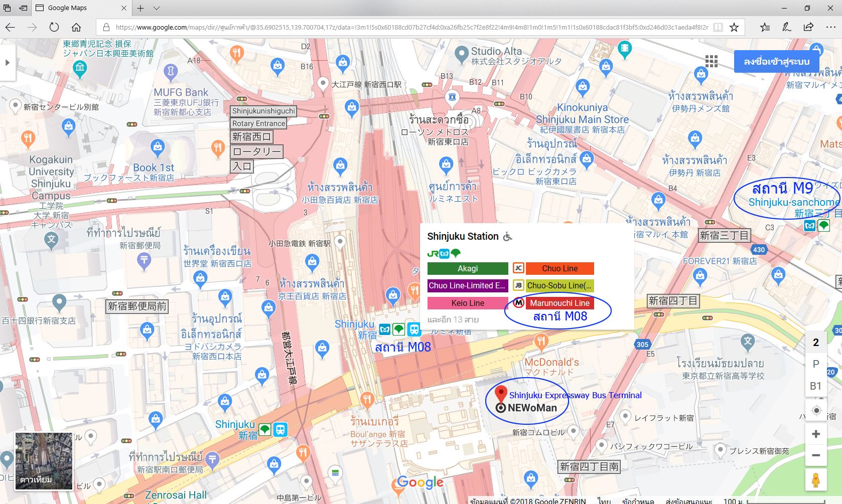
Task: Click the Pegman Street View icon
Action: coord(816,480)
